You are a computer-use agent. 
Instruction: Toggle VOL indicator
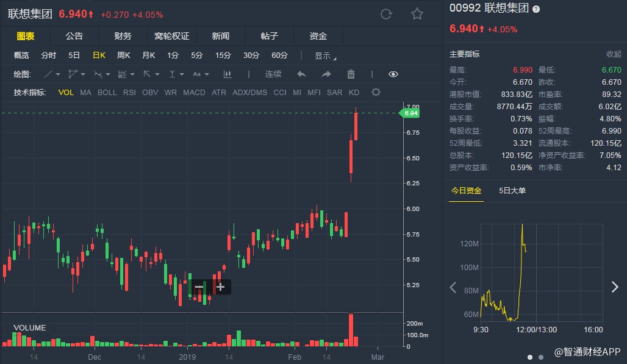pyautogui.click(x=66, y=92)
